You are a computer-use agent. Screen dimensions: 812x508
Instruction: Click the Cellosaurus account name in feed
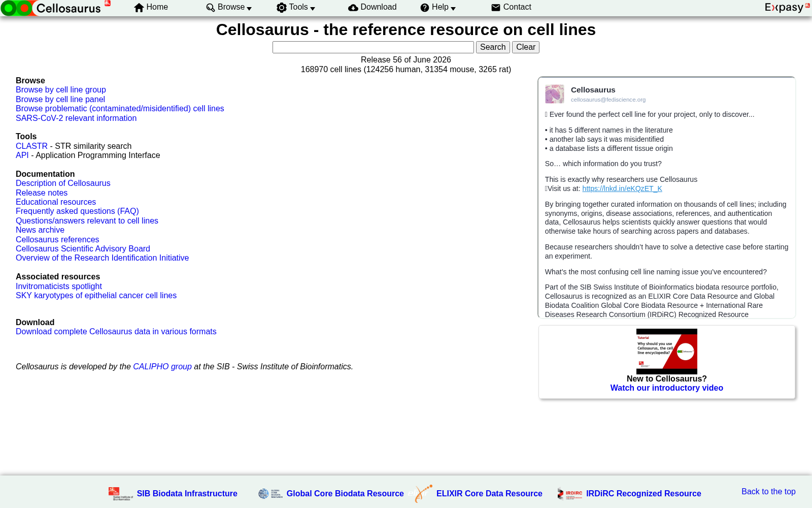(x=593, y=90)
